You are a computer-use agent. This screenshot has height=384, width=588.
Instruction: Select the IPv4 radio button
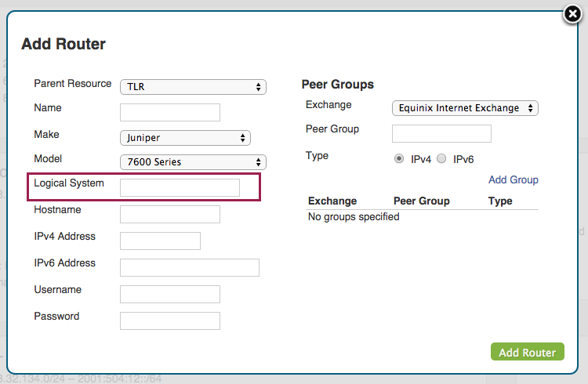(399, 158)
